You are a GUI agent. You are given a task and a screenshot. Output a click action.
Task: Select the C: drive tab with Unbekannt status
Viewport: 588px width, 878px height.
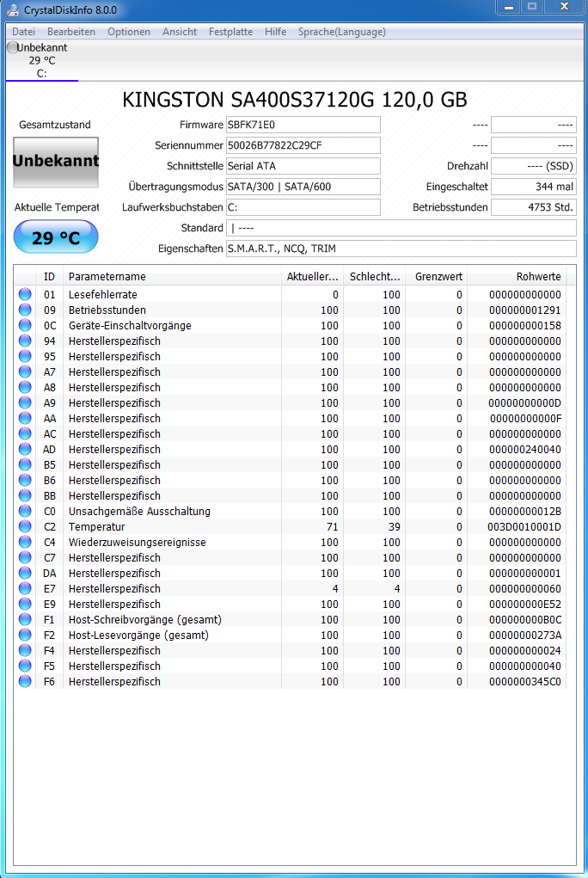point(42,60)
